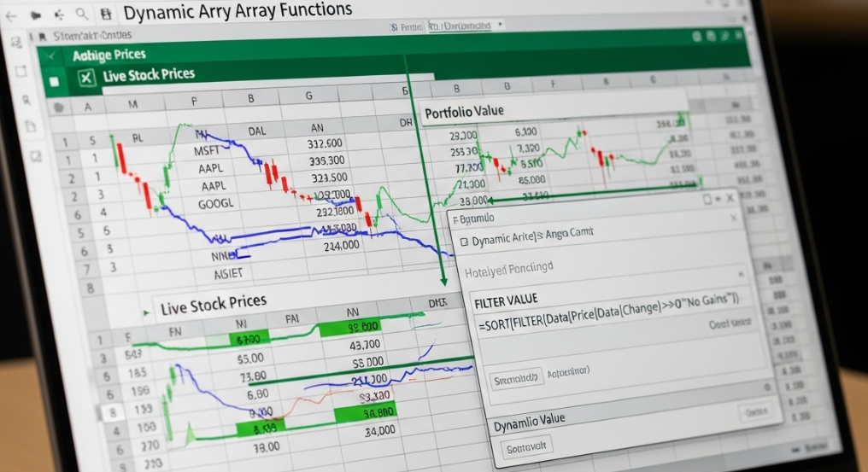Viewport: 868px width, 472px height.
Task: Toggle the Dynamic Arite checkbox in the dialog
Action: (464, 242)
